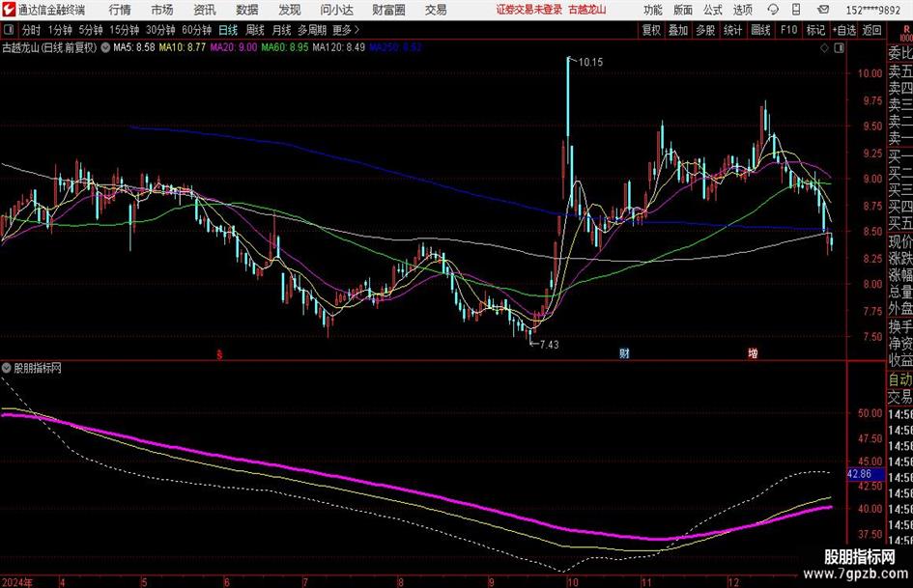Open the mail envelope icon

click(x=823, y=10)
